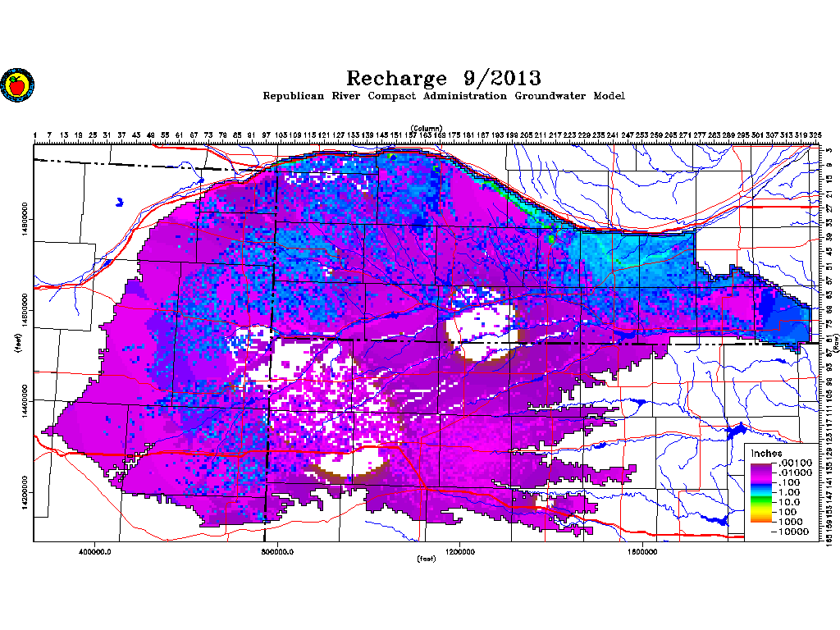
Task: Click the apple logo icon
Action: coord(18,84)
